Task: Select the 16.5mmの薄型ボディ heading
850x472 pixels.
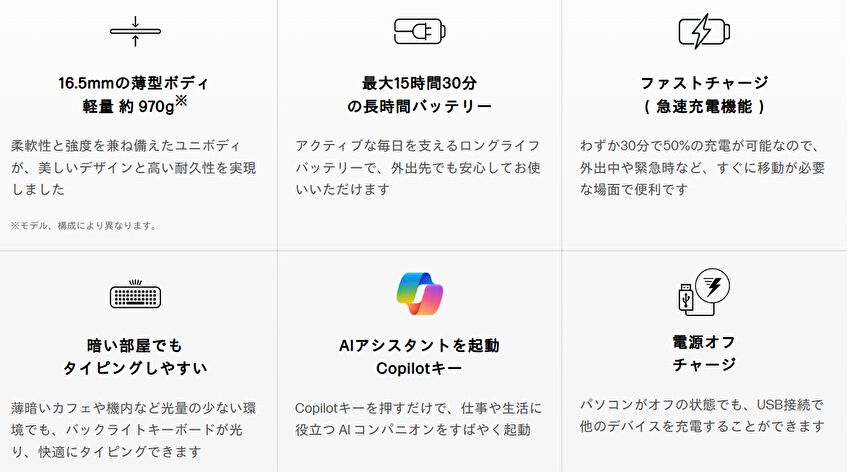Action: 133,83
